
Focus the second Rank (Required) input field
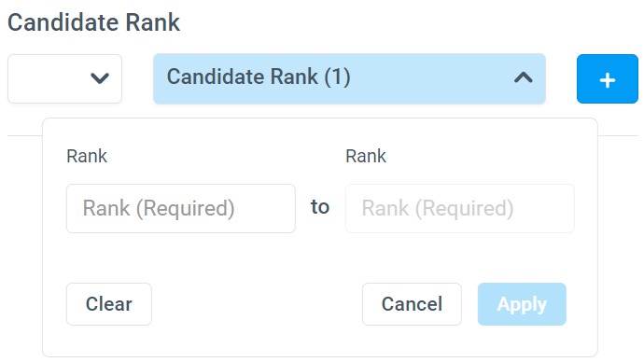click(x=459, y=208)
